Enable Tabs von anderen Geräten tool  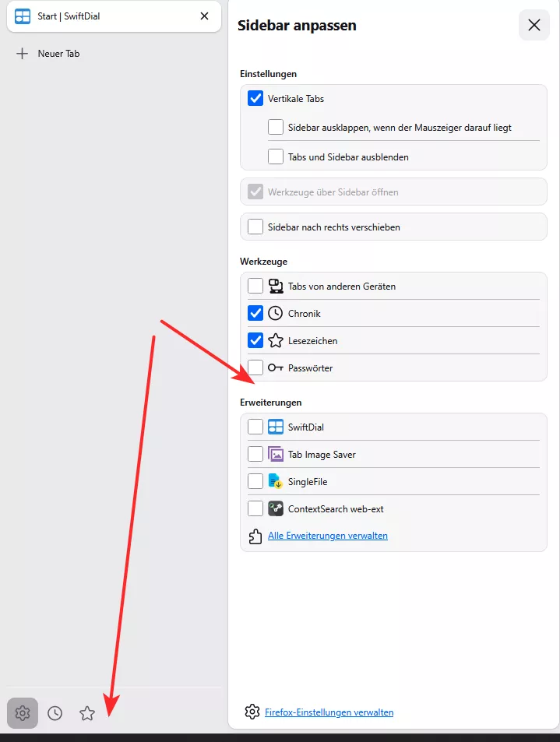click(255, 286)
